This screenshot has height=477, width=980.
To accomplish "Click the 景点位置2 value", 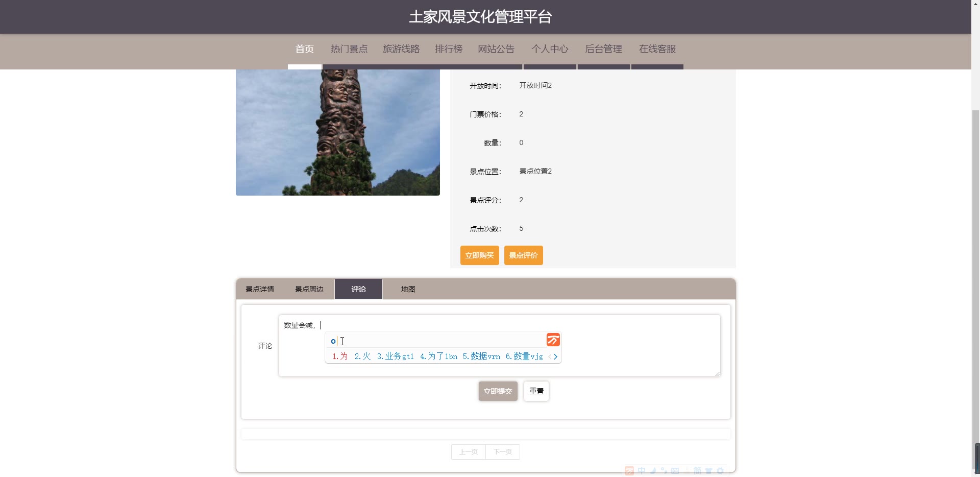I will pos(535,171).
